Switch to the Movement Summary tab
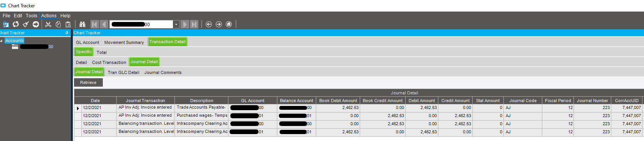The image size is (644, 141). pyautogui.click(x=124, y=42)
